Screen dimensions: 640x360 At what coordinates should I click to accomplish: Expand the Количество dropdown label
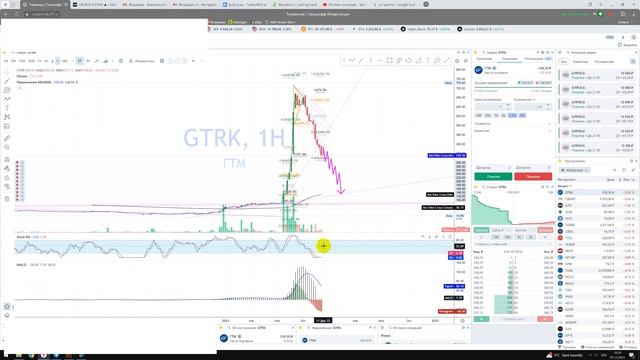pos(524,100)
